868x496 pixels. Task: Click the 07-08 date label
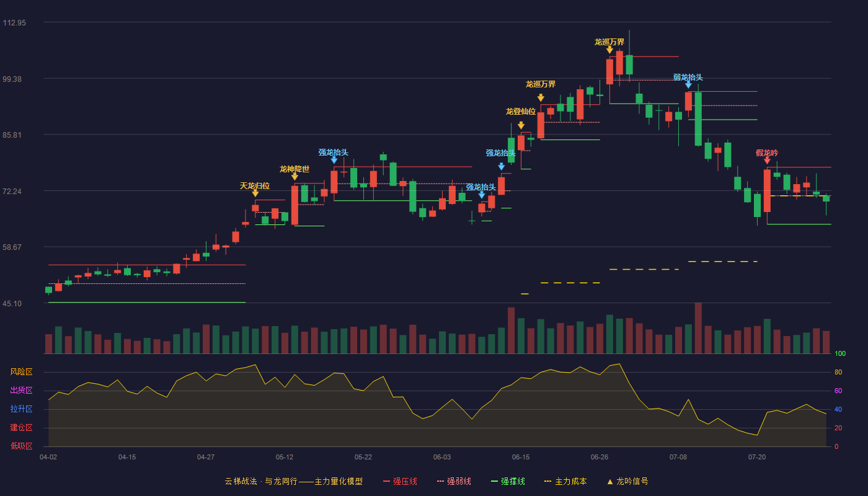(678, 457)
